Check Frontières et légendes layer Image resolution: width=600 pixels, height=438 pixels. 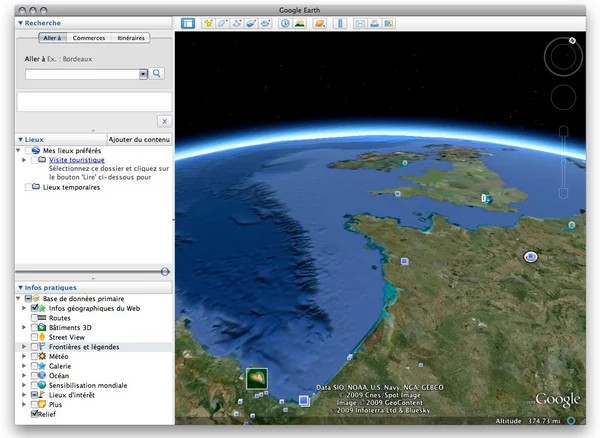34,347
